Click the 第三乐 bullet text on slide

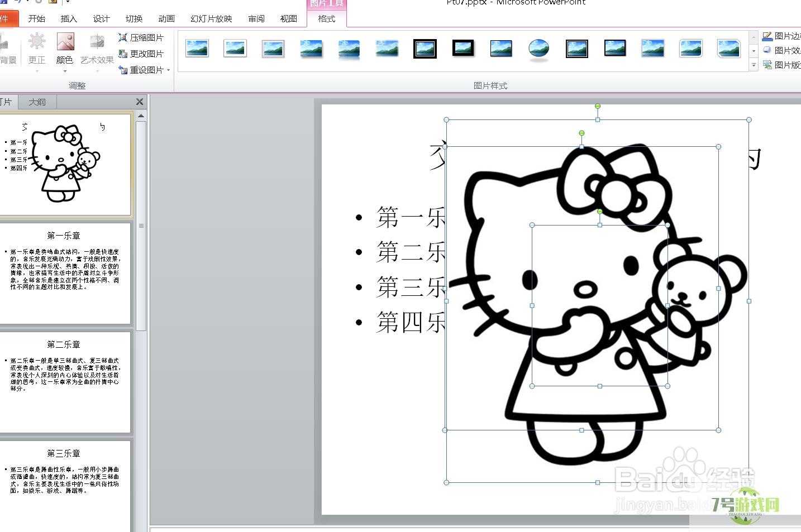coord(411,287)
